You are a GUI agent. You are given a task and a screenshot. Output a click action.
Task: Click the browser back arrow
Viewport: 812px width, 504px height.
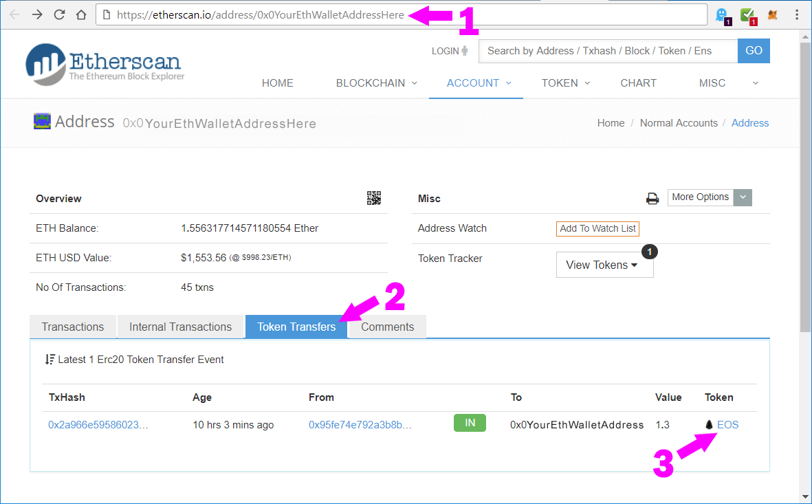(14, 14)
